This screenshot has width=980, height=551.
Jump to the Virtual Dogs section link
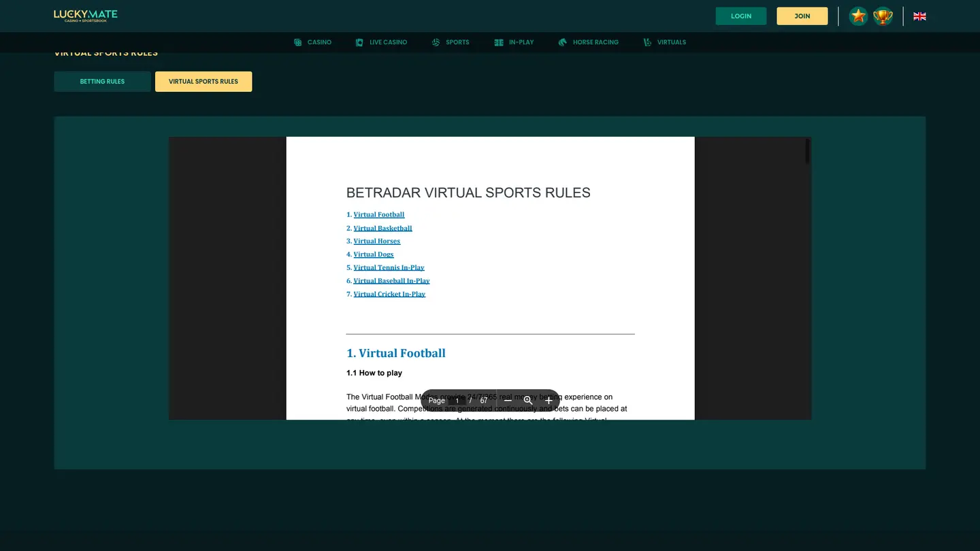[374, 254]
